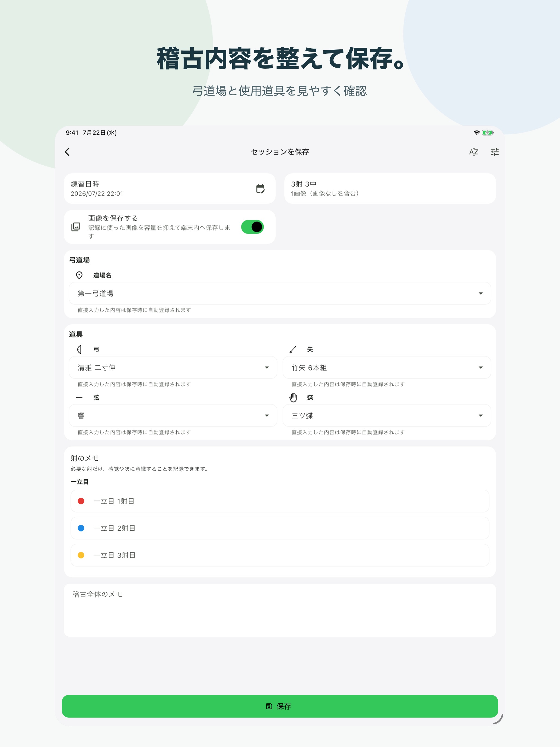Image resolution: width=560 pixels, height=747 pixels.
Task: Tap the blue dot for 2射目
Action: tap(81, 528)
